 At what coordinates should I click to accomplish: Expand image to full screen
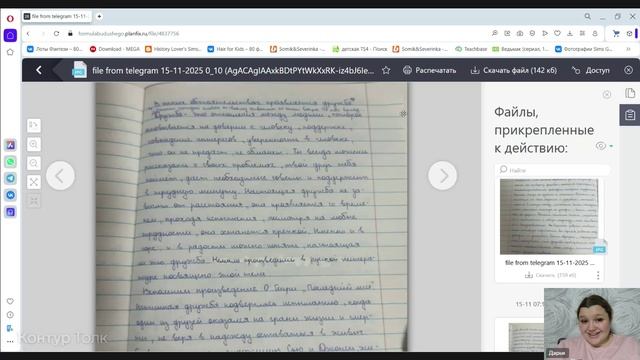(34, 182)
